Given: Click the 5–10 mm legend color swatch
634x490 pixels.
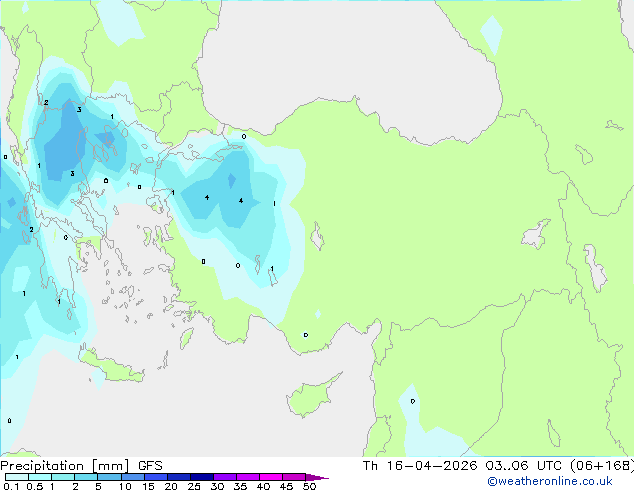Looking at the screenshot, I should click(109, 477).
